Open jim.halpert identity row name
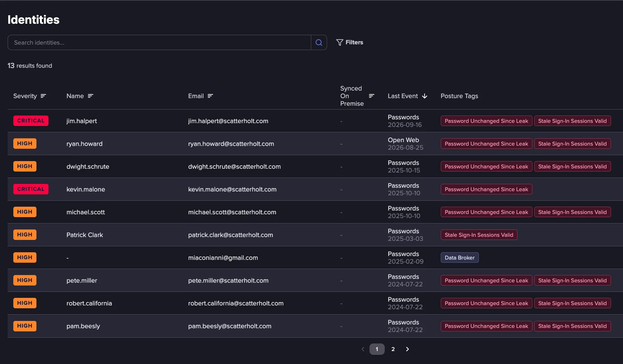 (x=82, y=121)
